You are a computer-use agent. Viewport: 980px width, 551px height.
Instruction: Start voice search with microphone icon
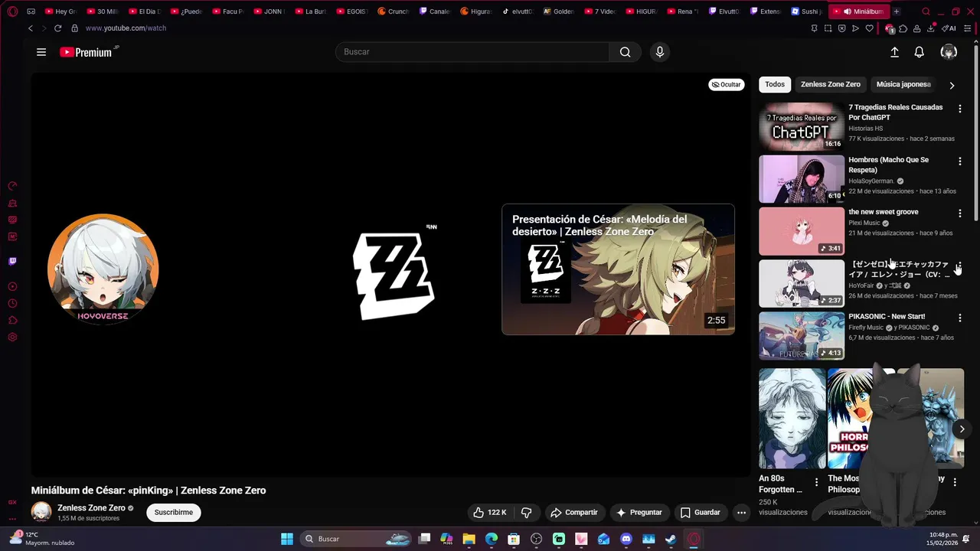(660, 52)
